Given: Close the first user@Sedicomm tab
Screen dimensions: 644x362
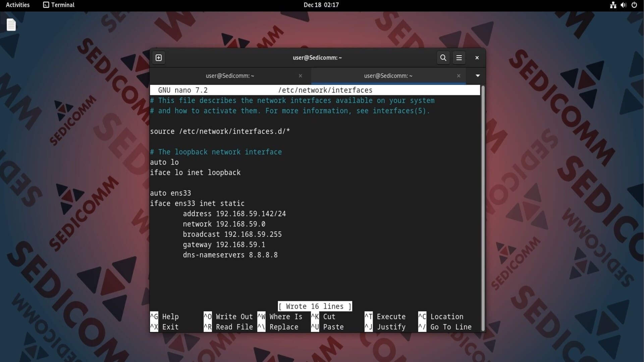Looking at the screenshot, I should pyautogui.click(x=300, y=76).
